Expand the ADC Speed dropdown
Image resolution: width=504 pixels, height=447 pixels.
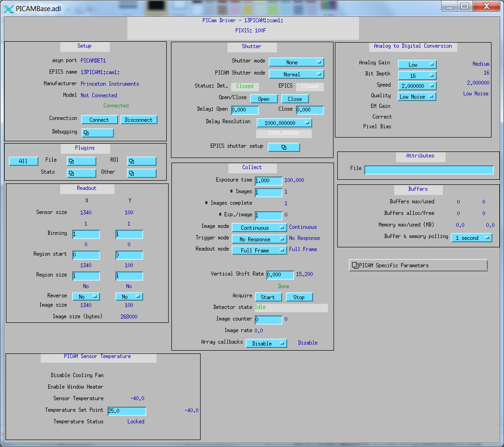point(417,86)
